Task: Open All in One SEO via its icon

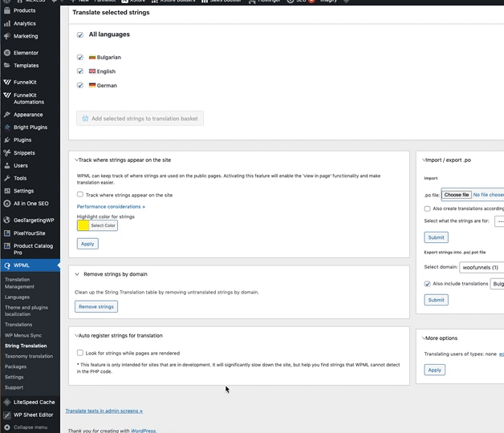Action: tap(7, 204)
